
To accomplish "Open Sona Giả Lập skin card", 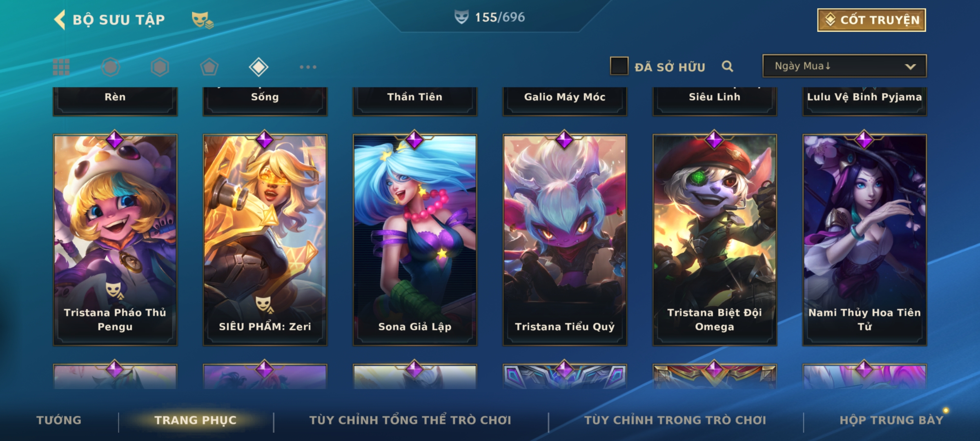I will pos(415,240).
